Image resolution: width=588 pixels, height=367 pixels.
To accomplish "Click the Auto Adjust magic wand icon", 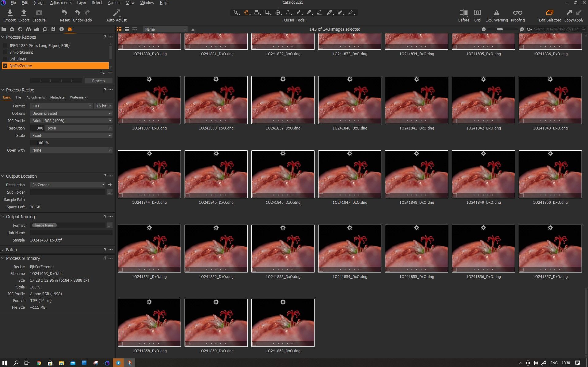I will [x=116, y=13].
